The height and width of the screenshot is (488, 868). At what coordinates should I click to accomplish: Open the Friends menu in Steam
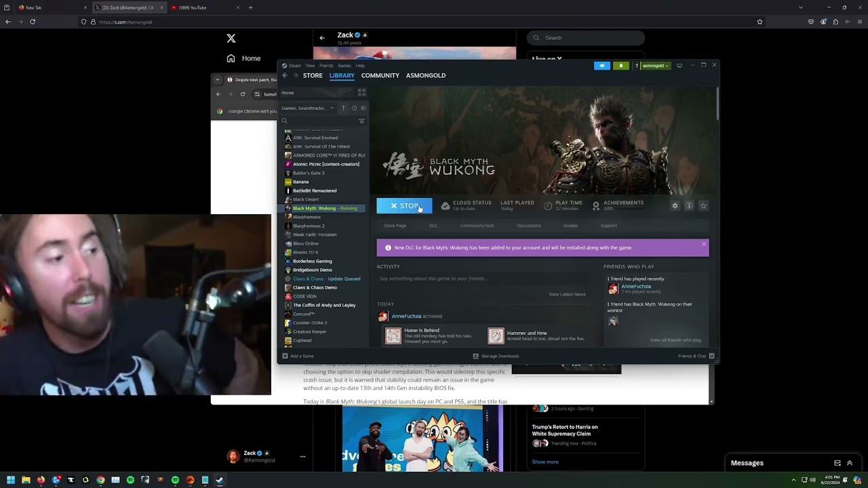click(326, 66)
